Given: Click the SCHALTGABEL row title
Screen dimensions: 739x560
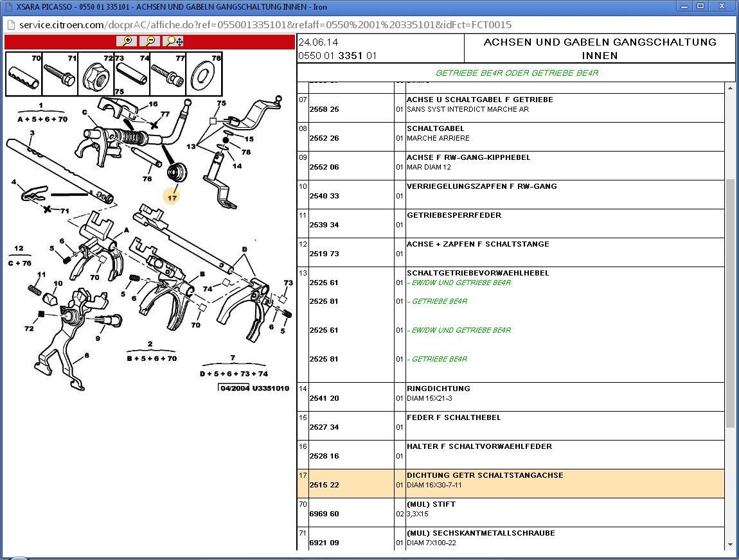Looking at the screenshot, I should 436,128.
